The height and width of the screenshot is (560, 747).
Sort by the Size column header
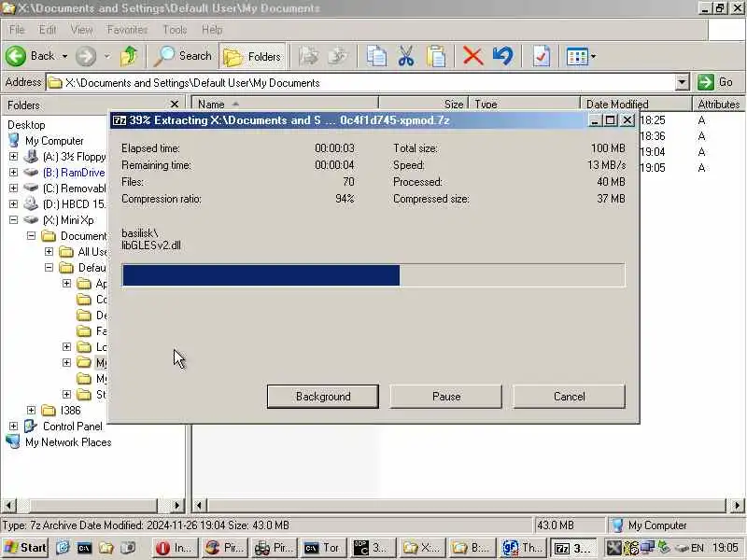pos(424,104)
